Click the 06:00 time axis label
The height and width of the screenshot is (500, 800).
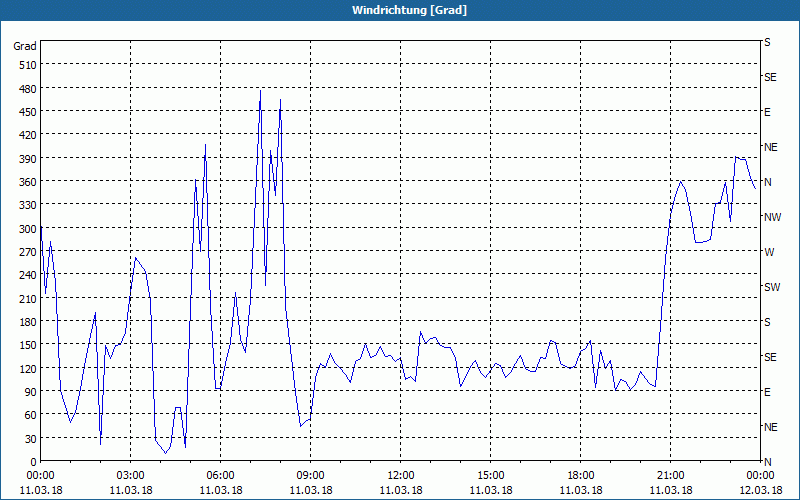(x=220, y=476)
